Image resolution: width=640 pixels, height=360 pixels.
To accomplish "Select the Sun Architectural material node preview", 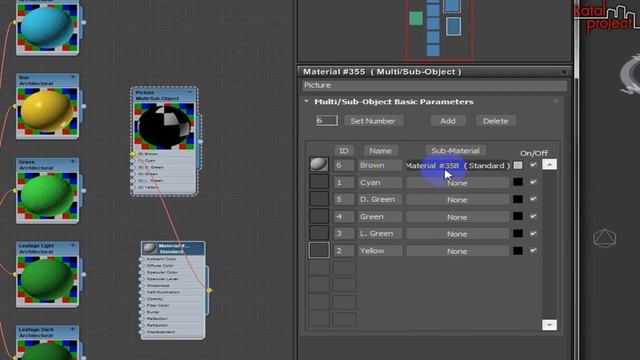I will coord(47,111).
